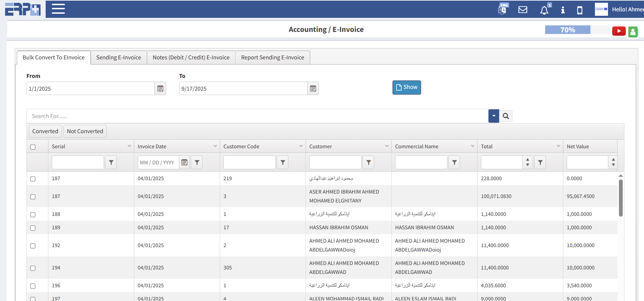Open the mail envelope icon

click(522, 10)
